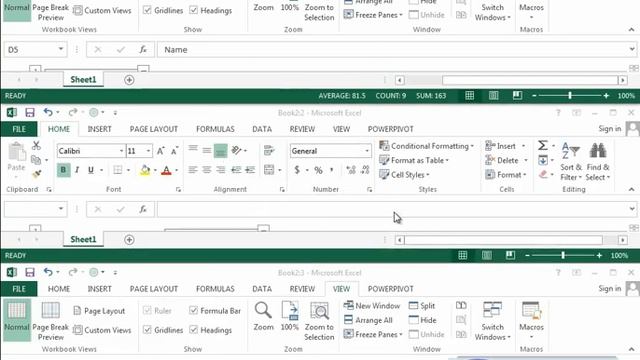Click Hide in Book2:3 Window group
The height and width of the screenshot is (360, 640).
423,320
